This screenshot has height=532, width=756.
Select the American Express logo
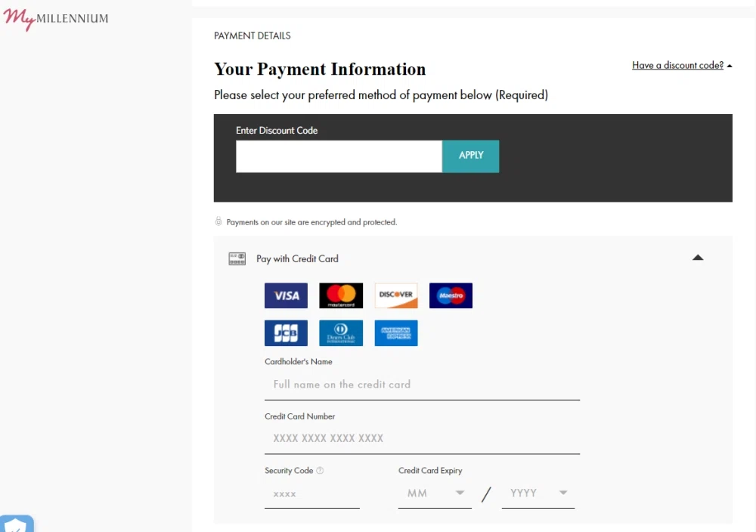[x=396, y=332]
